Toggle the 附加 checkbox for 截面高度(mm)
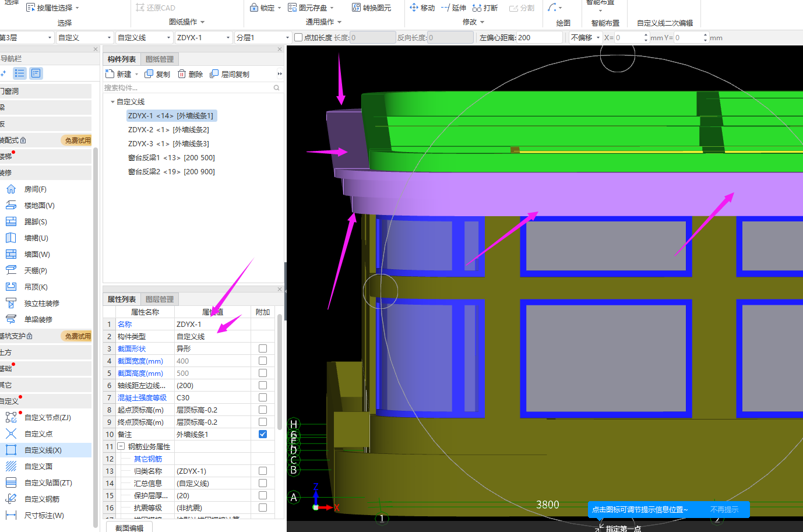This screenshot has width=803, height=532. (x=263, y=373)
